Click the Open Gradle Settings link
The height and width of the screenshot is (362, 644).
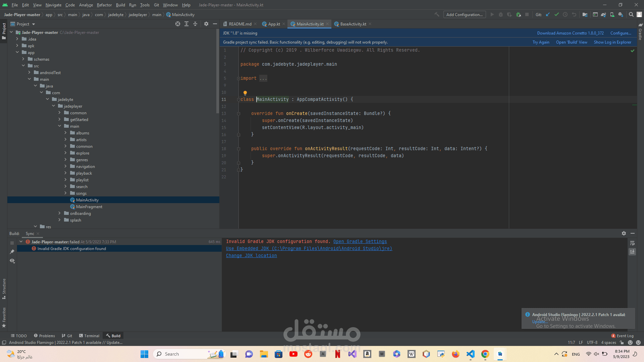click(360, 241)
